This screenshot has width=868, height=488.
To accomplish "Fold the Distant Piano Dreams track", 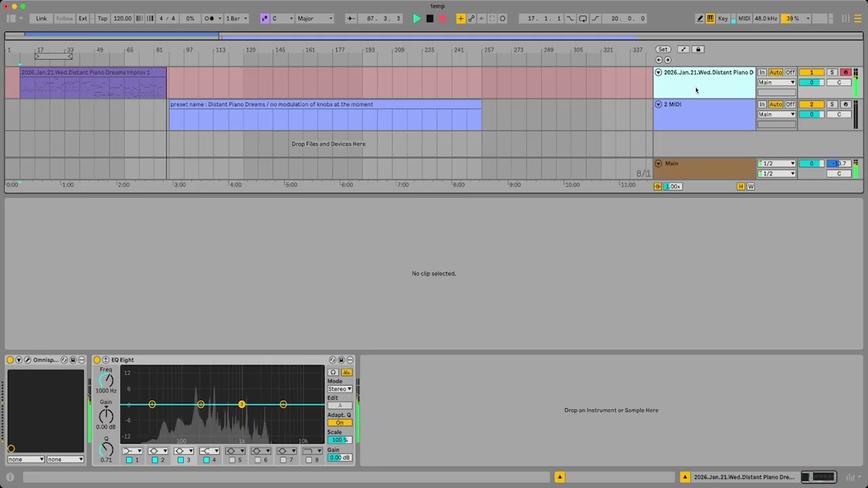I will 658,73.
